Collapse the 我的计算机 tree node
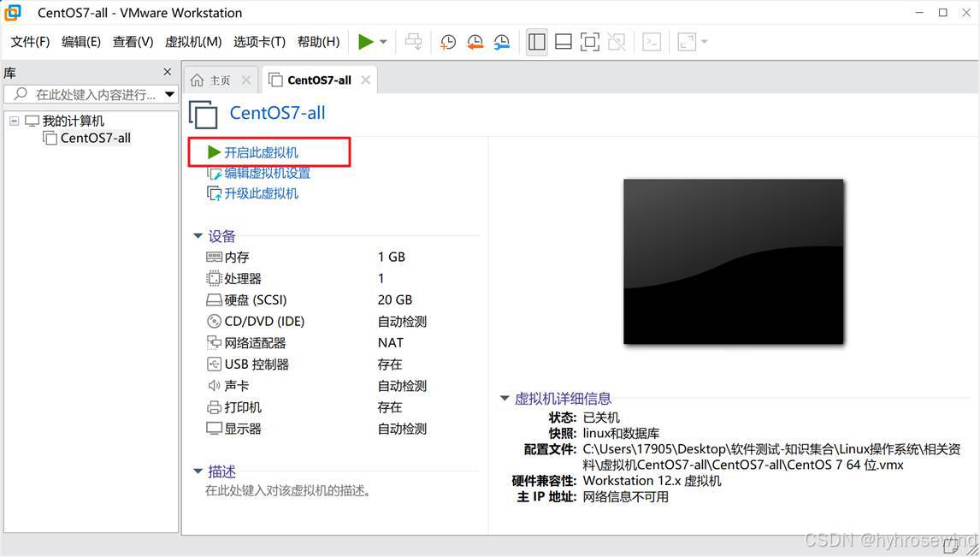The height and width of the screenshot is (557, 980). 15,121
